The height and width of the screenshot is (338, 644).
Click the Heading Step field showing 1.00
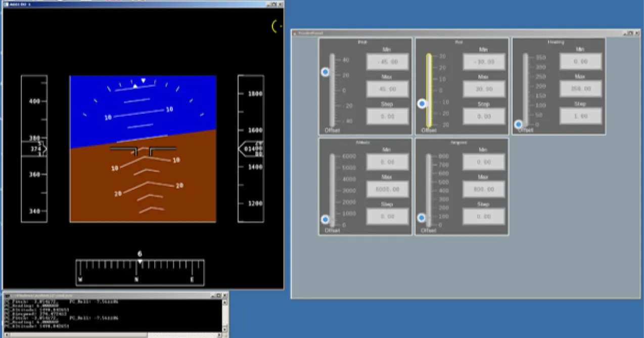(x=580, y=116)
